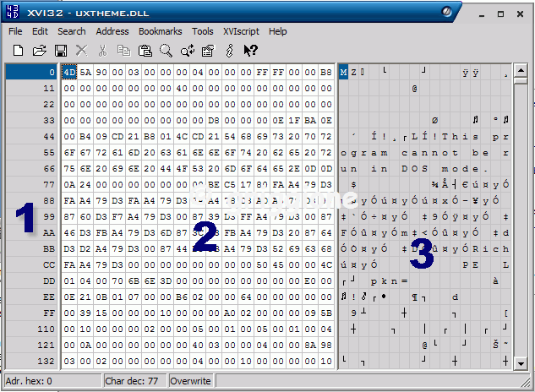The height and width of the screenshot is (392, 535).
Task: Select byte 3D in row DD
Action: (166, 280)
